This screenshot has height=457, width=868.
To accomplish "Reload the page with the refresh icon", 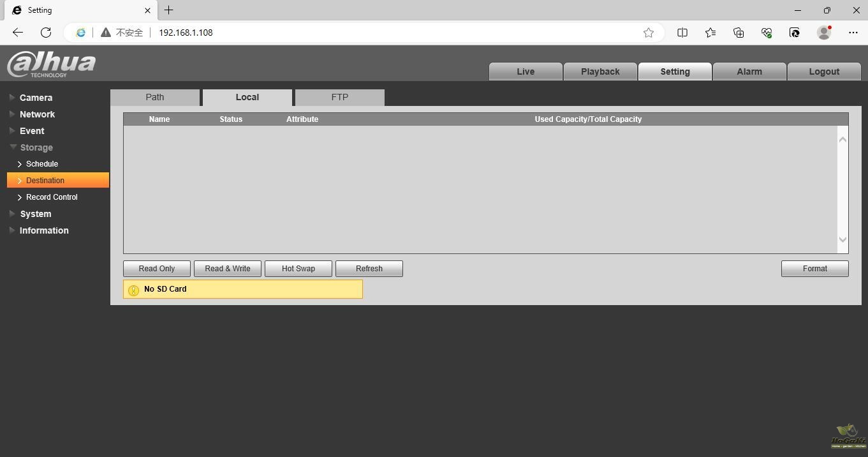I will 46,33.
